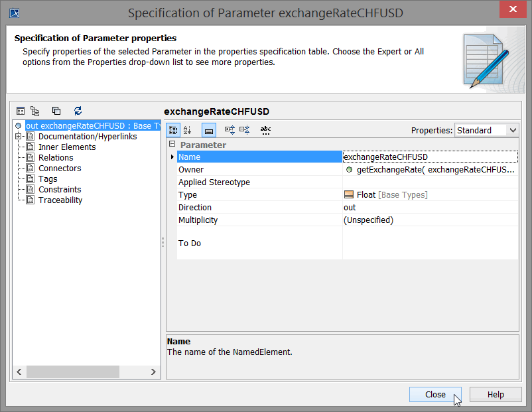
Task: Click the tree structure view icon
Action: pos(35,111)
